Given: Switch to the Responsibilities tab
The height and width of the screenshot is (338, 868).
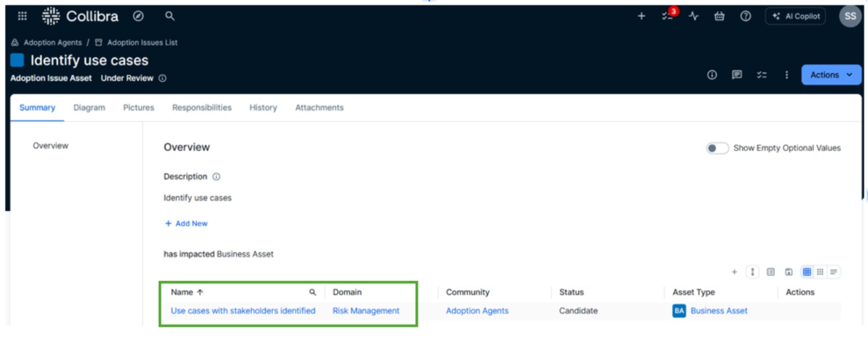Looking at the screenshot, I should point(202,108).
